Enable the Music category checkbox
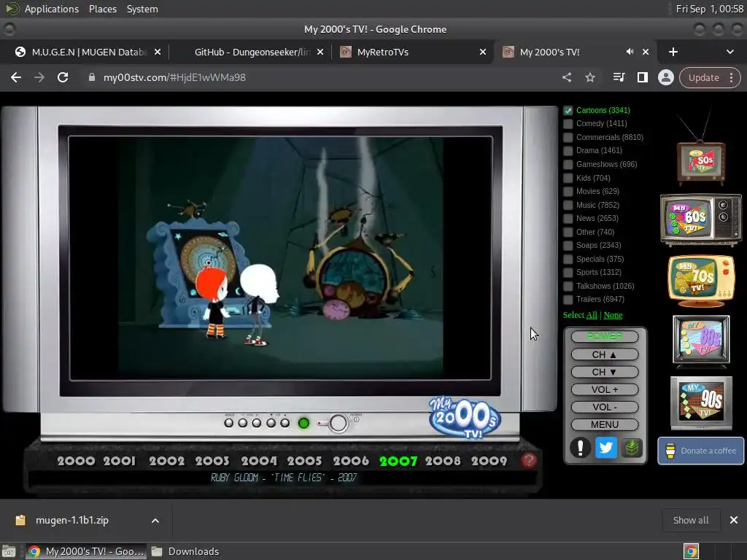This screenshot has height=560, width=747. point(568,205)
